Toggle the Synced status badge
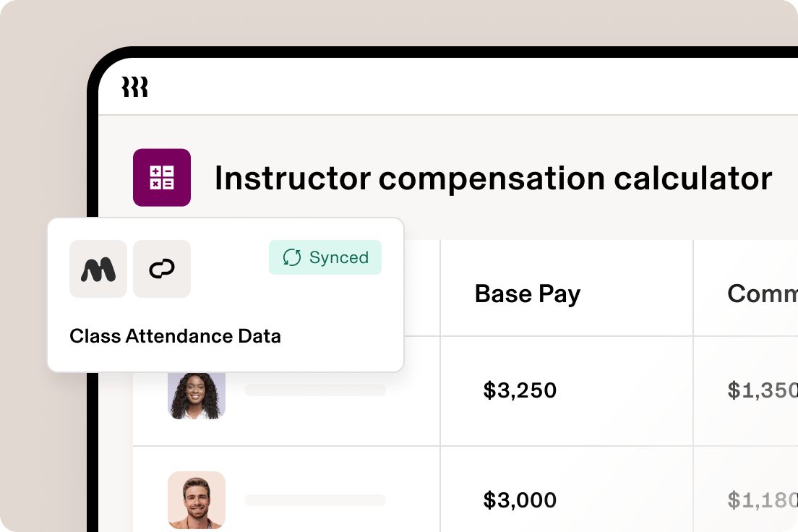The width and height of the screenshot is (798, 532). click(x=325, y=257)
